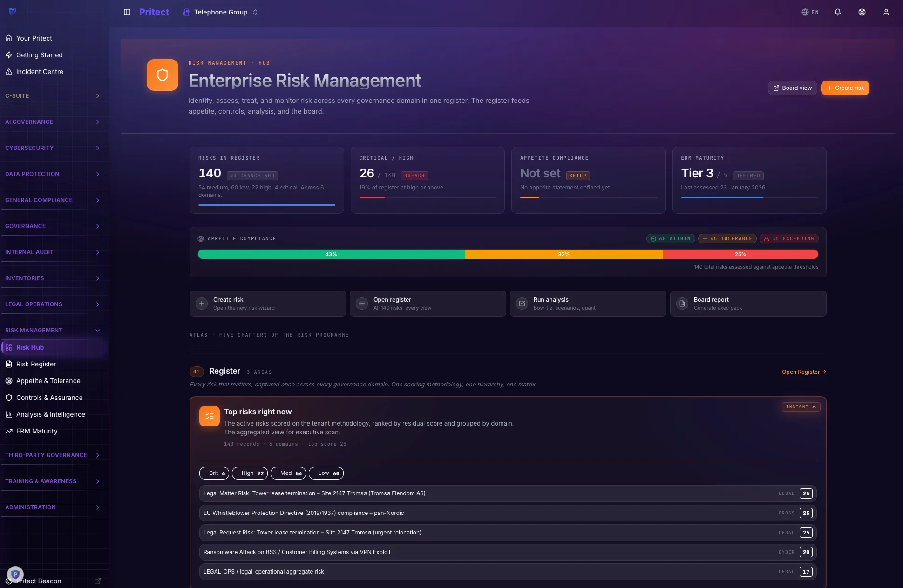Image resolution: width=903 pixels, height=588 pixels.
Task: Filter by Med 54 chip
Action: tap(288, 473)
